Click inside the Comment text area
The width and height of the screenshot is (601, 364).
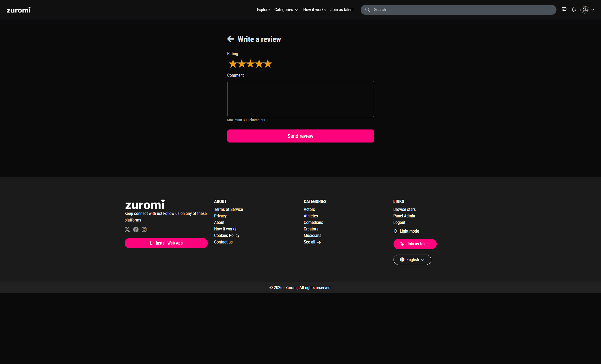tap(300, 99)
